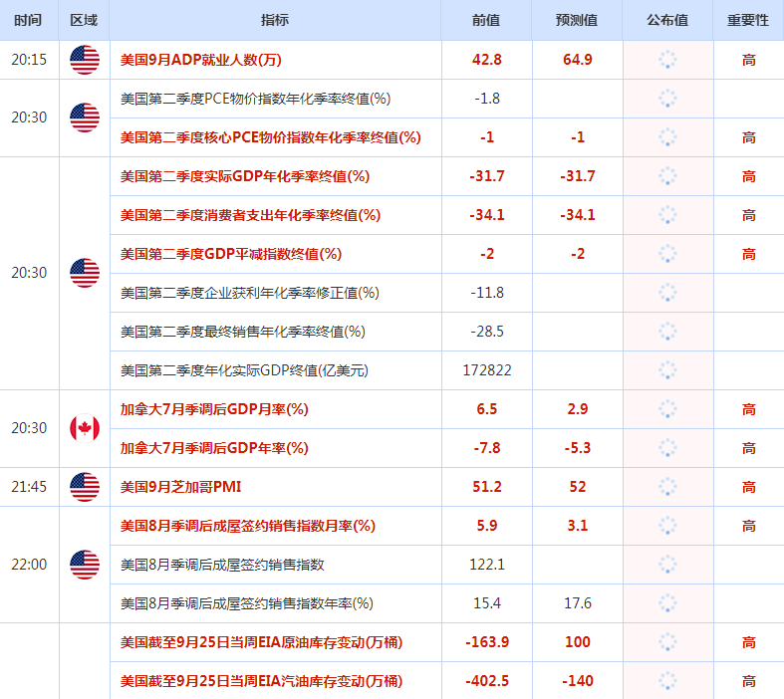Click previous value 172822 in GDP终值 row
The image size is (784, 699).
487,370
